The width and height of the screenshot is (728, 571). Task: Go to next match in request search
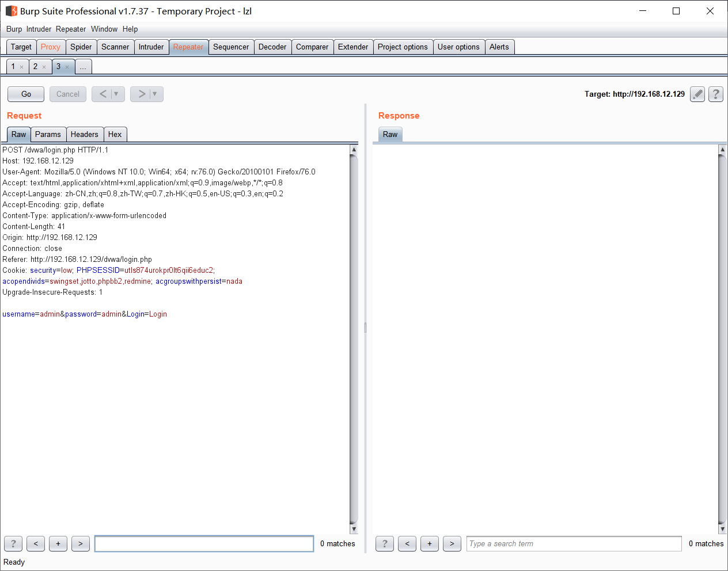[x=81, y=543]
